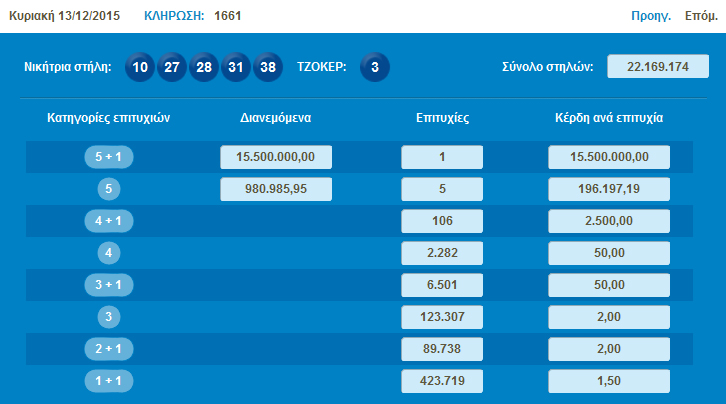Click the winning number ball 27
This screenshot has height=404, width=726.
[172, 67]
